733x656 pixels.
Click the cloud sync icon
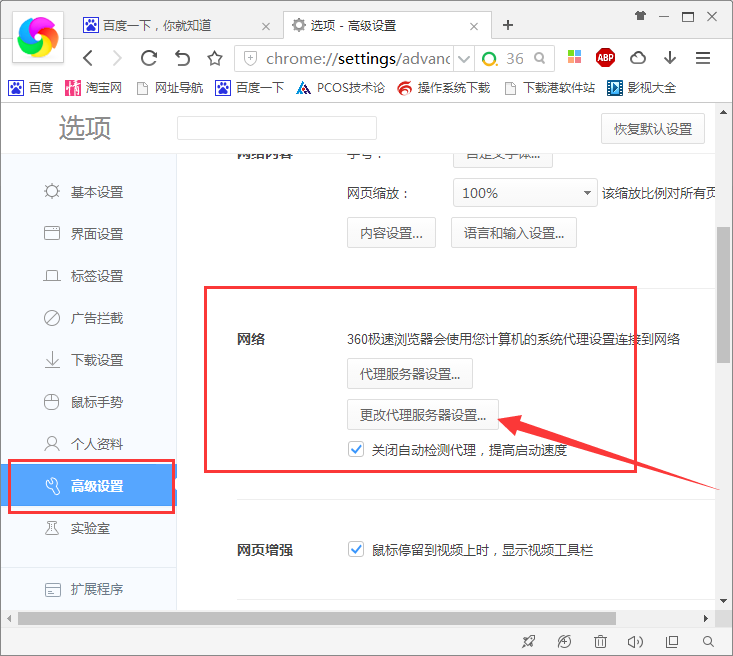[638, 58]
